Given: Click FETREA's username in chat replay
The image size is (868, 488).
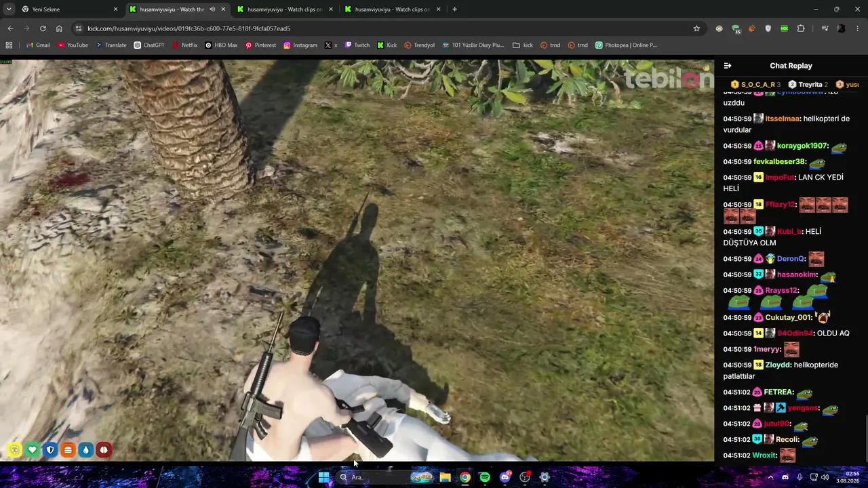Looking at the screenshot, I should (778, 392).
